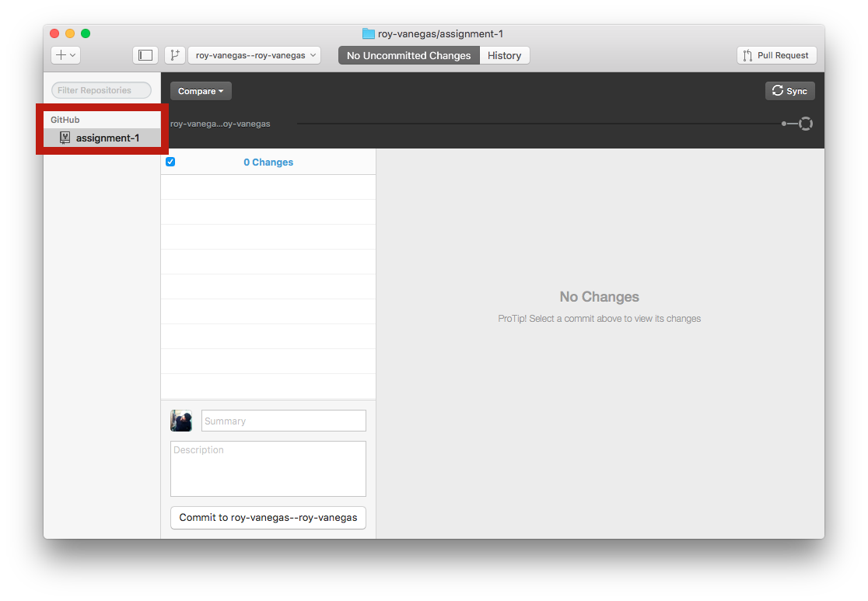
Task: Click the roy-vanega...oy-vanegas branch label
Action: coord(220,124)
